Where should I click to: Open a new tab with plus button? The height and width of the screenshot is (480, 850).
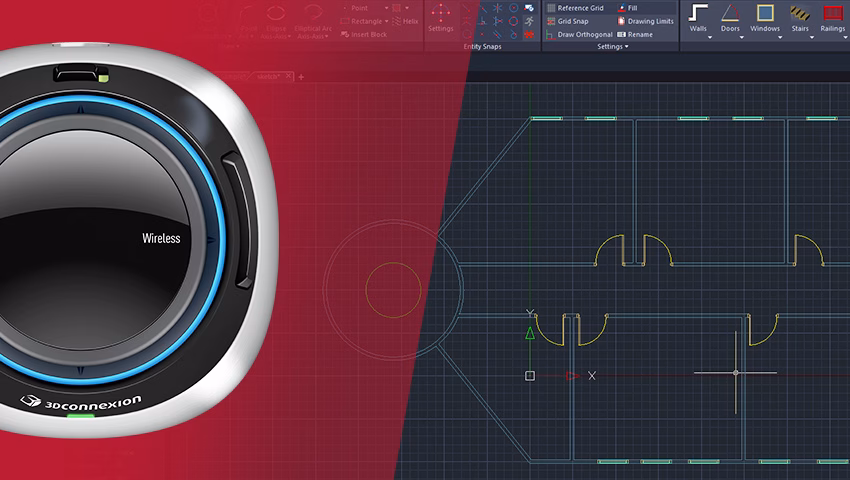tap(300, 76)
